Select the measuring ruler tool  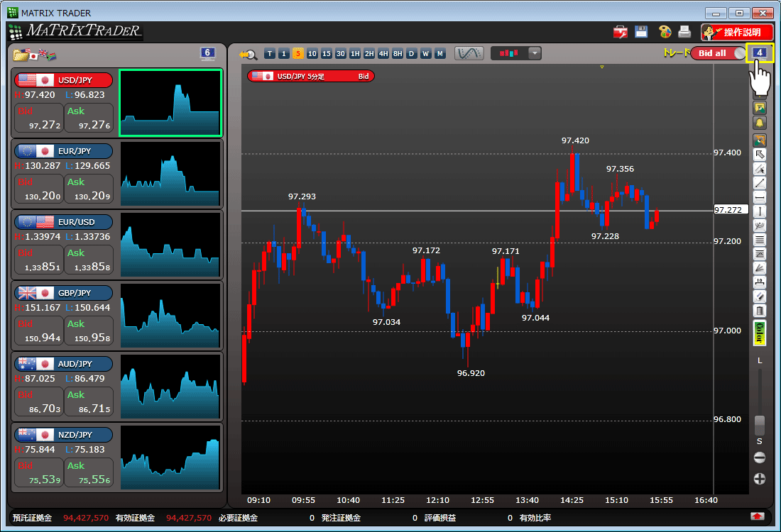[x=760, y=283]
